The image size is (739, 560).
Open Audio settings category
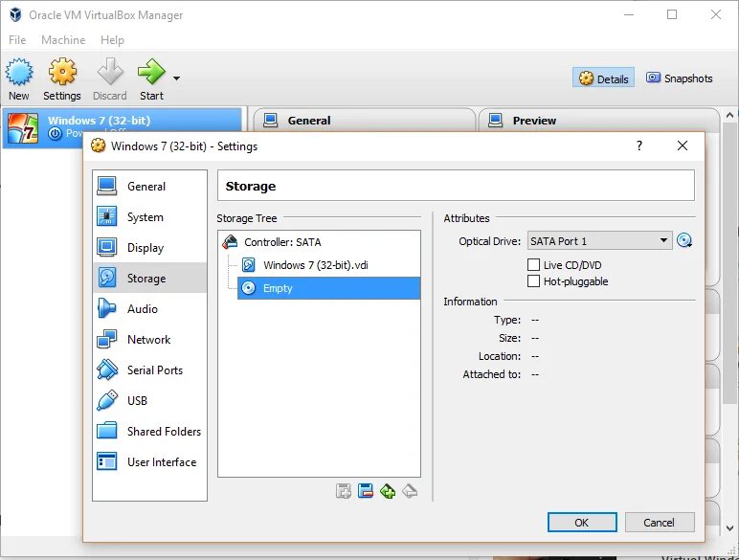[x=150, y=309]
